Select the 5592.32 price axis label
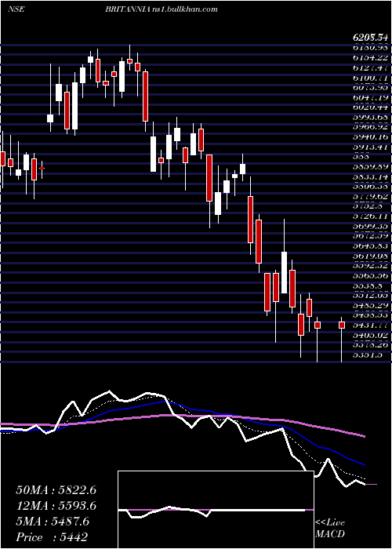The width and height of the screenshot is (392, 549). tap(371, 265)
